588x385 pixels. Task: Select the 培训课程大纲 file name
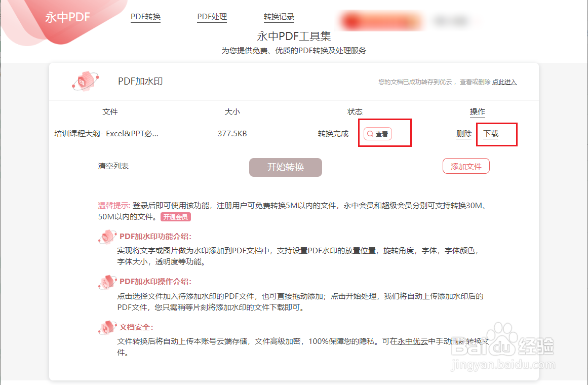click(106, 134)
